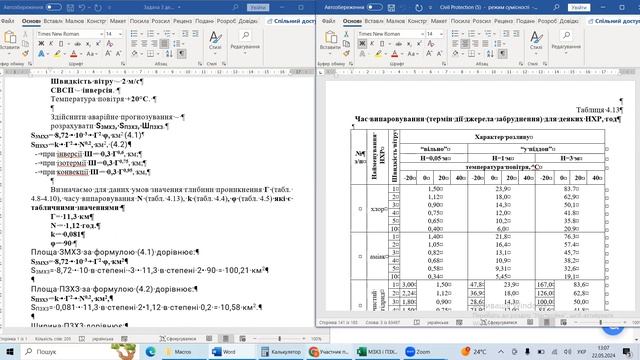Toggle AutoSave switch in Civil Protection window
The width and height of the screenshot is (640, 360).
coord(374,7)
